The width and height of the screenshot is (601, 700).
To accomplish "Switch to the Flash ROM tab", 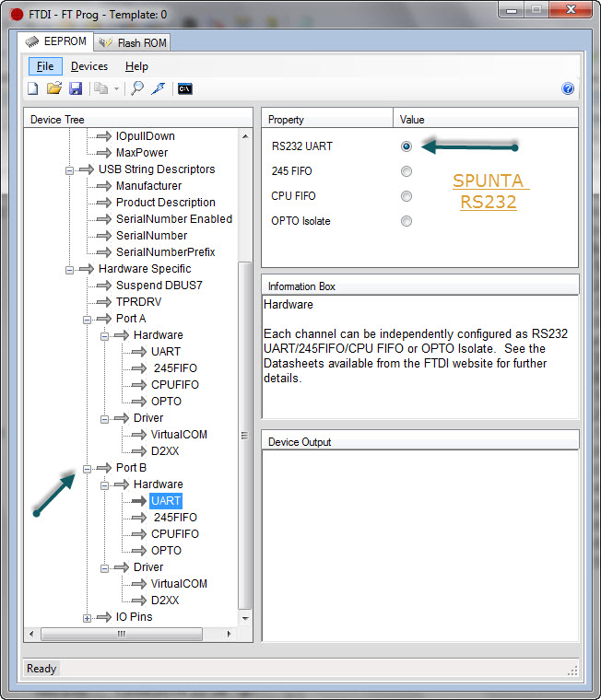I will [x=132, y=43].
